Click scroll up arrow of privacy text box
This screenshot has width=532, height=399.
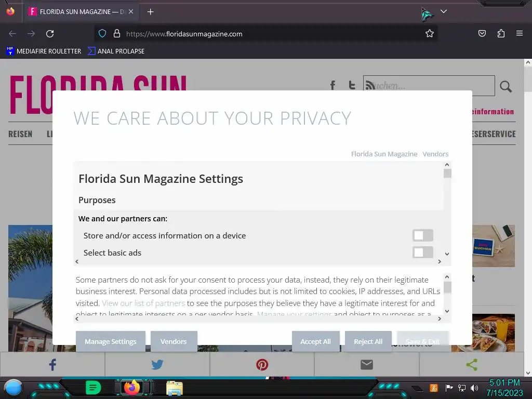point(447,277)
